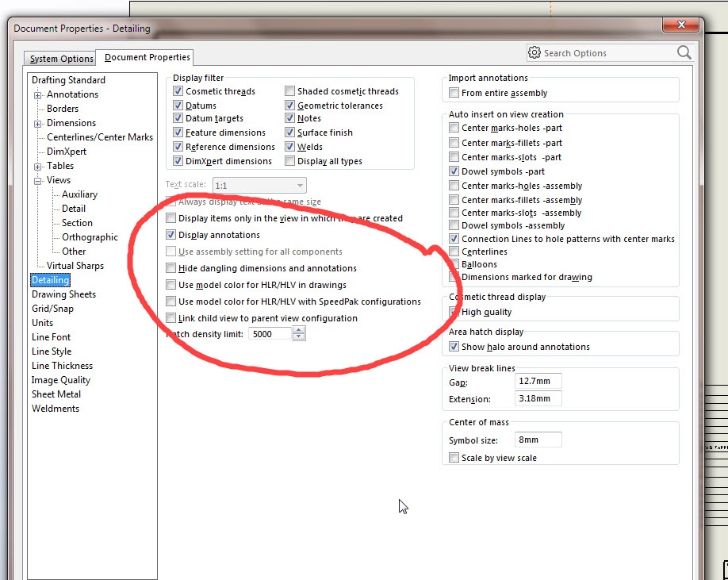Viewport: 728px width, 580px height.
Task: Collapse the Views tree node
Action: pyautogui.click(x=37, y=181)
